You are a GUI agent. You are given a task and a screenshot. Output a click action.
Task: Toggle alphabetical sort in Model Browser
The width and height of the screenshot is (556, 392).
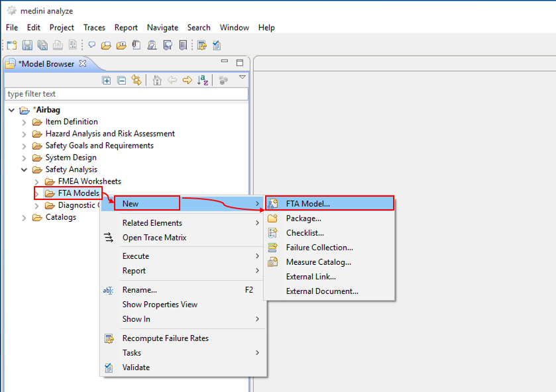point(203,80)
